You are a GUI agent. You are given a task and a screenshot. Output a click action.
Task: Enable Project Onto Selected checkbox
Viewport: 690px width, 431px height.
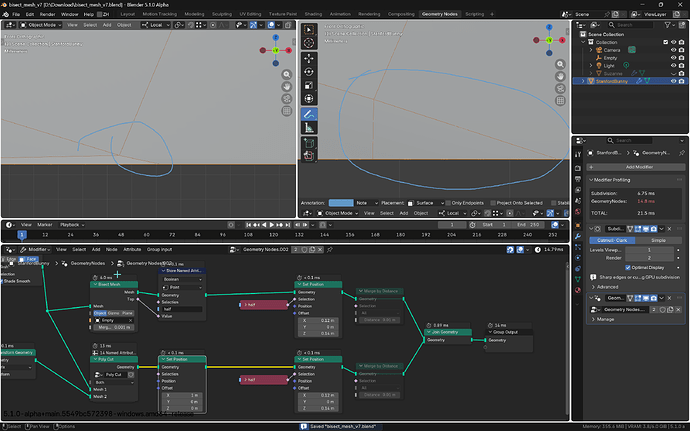coord(493,203)
